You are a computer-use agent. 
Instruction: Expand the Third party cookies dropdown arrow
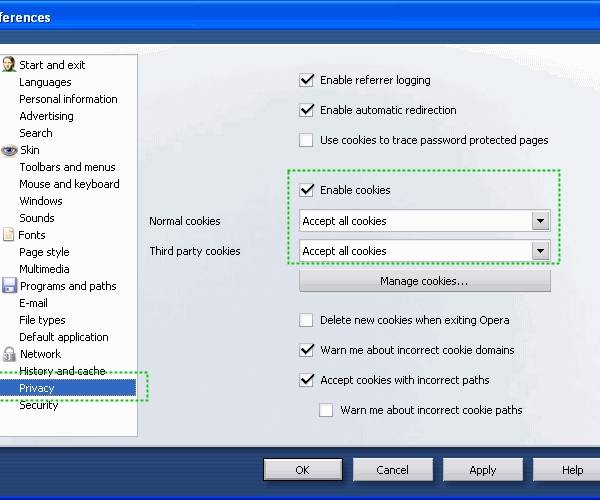coord(540,251)
